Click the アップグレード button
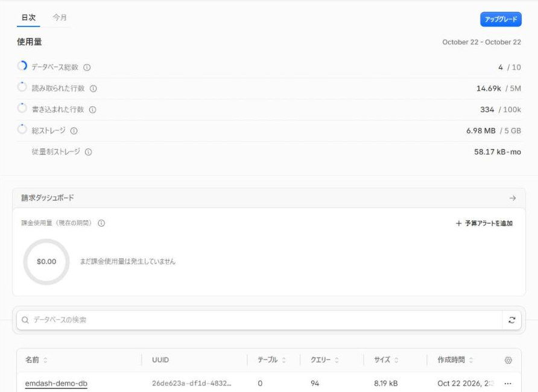 pyautogui.click(x=501, y=19)
